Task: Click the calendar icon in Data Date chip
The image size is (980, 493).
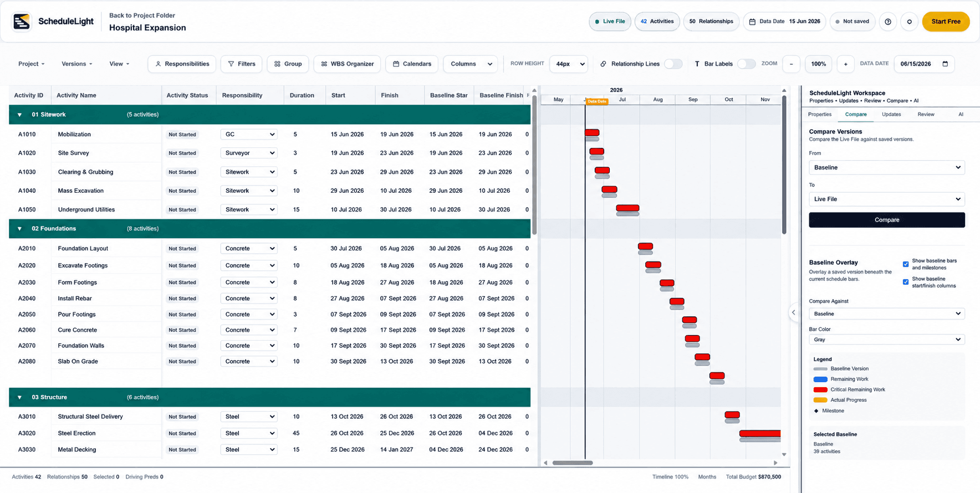Action: (752, 22)
